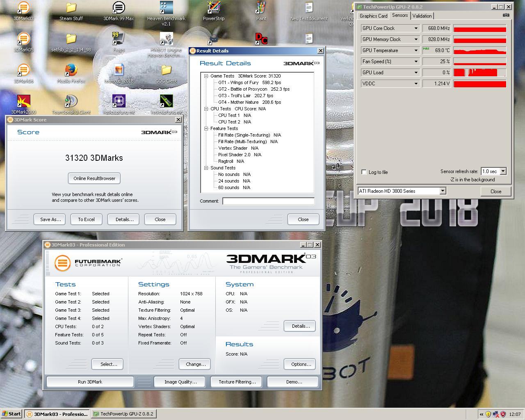The image size is (525, 420).
Task: Open the ATI Radeon HD 3800 Series dropdown
Action: click(402, 191)
